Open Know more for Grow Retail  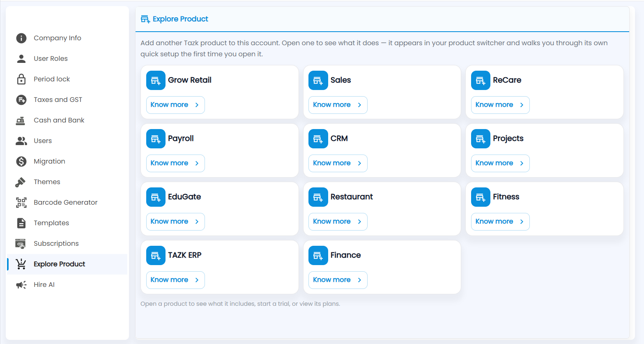(x=175, y=105)
